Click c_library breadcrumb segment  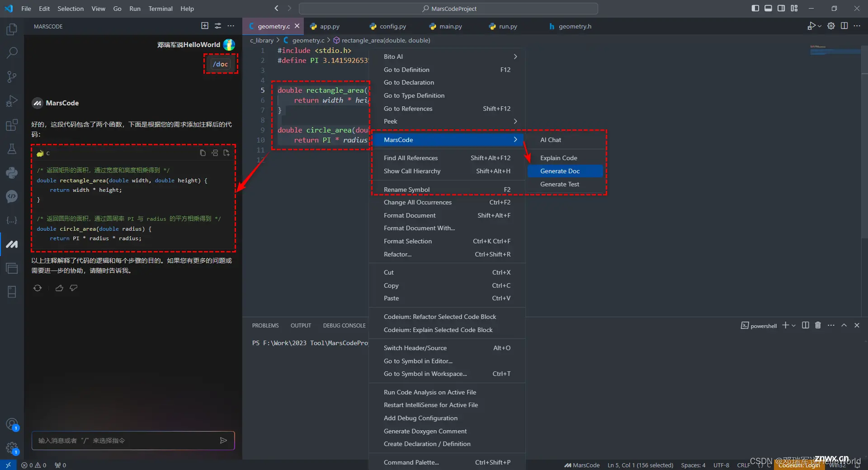click(262, 40)
